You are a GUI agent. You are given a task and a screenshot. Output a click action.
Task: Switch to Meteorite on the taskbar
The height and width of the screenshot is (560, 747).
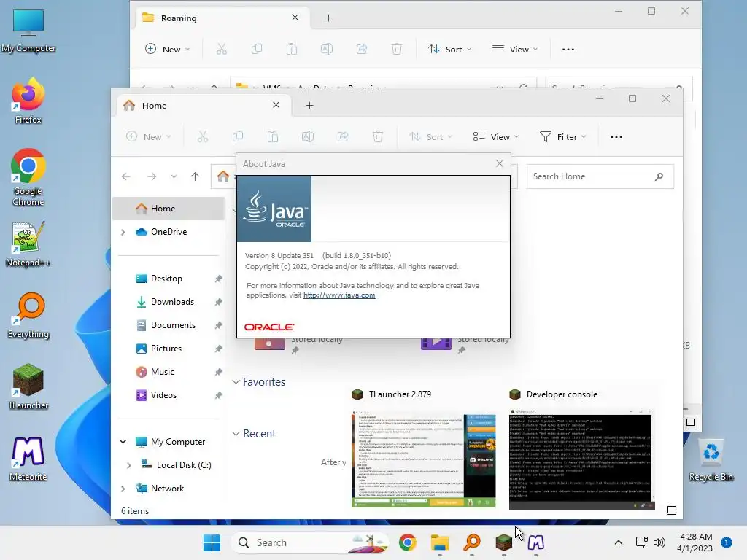(x=536, y=542)
